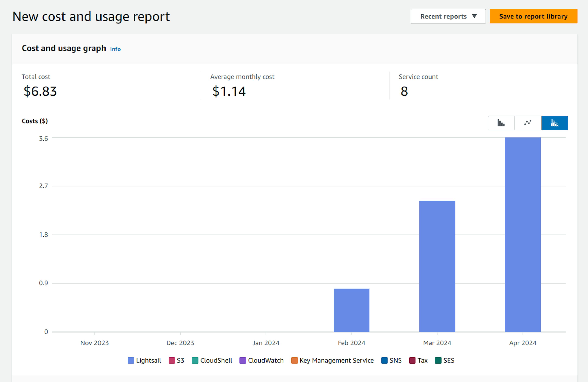Click the Recent reports dropdown arrow
The height and width of the screenshot is (382, 588).
(474, 16)
